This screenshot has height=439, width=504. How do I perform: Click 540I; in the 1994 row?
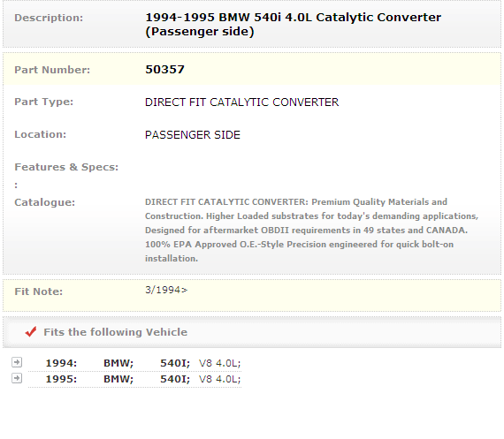tap(175, 363)
